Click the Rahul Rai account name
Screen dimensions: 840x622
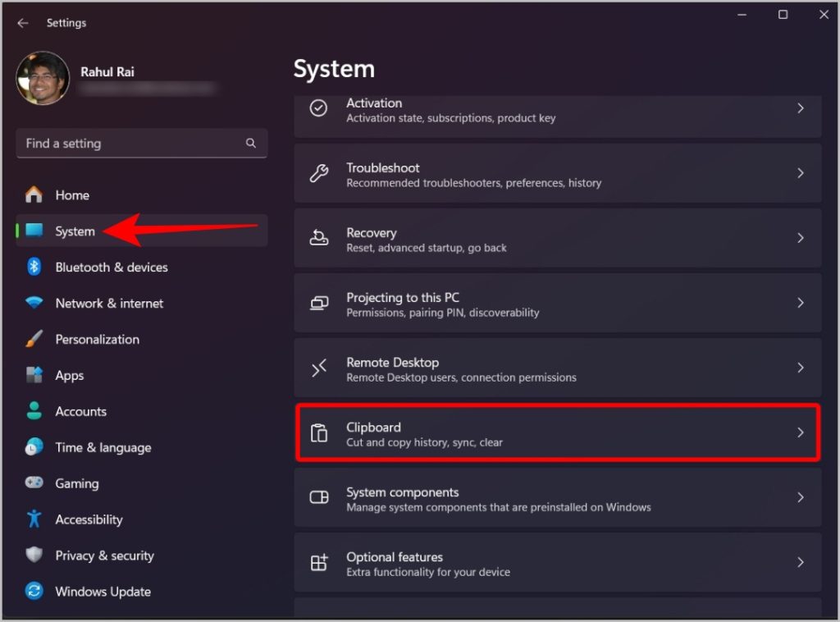click(x=107, y=71)
